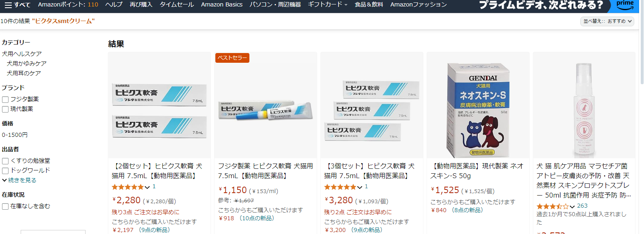Click the ¥2,280 price of 2個セット
Image resolution: width=644 pixels, height=234 pixels.
click(x=127, y=200)
